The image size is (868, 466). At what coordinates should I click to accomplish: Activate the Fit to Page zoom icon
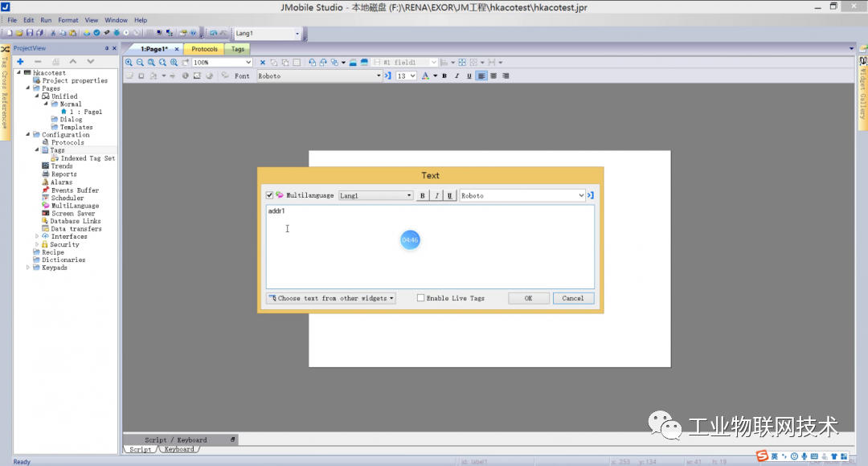click(151, 62)
